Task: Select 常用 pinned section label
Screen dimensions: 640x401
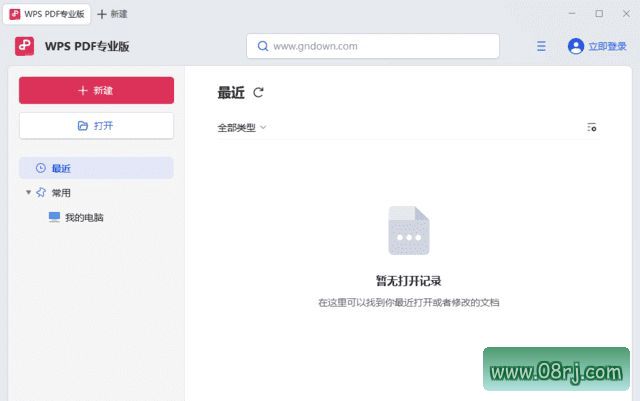Action: click(x=61, y=193)
